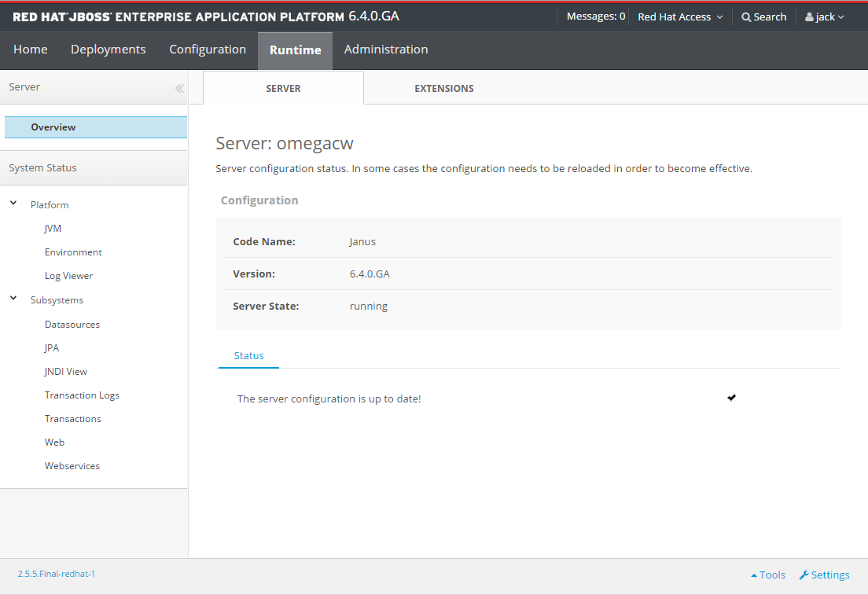Go to the Home tab
Viewport: 868px width, 595px height.
[31, 50]
